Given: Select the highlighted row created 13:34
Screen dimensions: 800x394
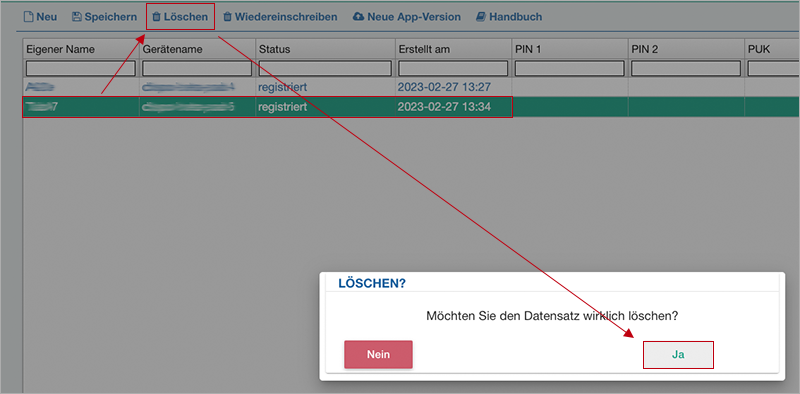Looking at the screenshot, I should (x=411, y=107).
